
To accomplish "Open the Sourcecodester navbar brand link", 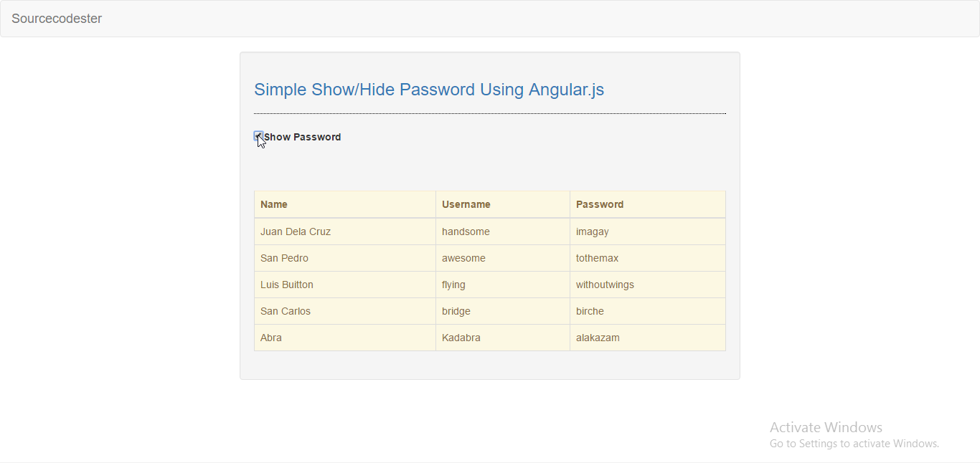I will pos(57,19).
